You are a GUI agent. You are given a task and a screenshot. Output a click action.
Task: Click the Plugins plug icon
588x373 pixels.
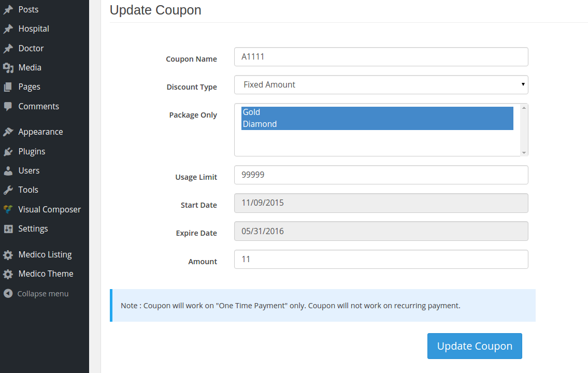coord(8,151)
